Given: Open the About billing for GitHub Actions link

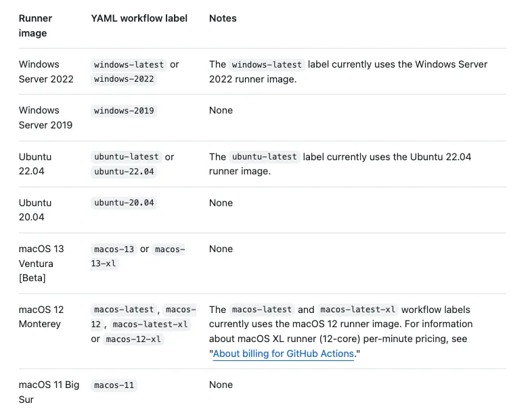Looking at the screenshot, I should pos(283,354).
